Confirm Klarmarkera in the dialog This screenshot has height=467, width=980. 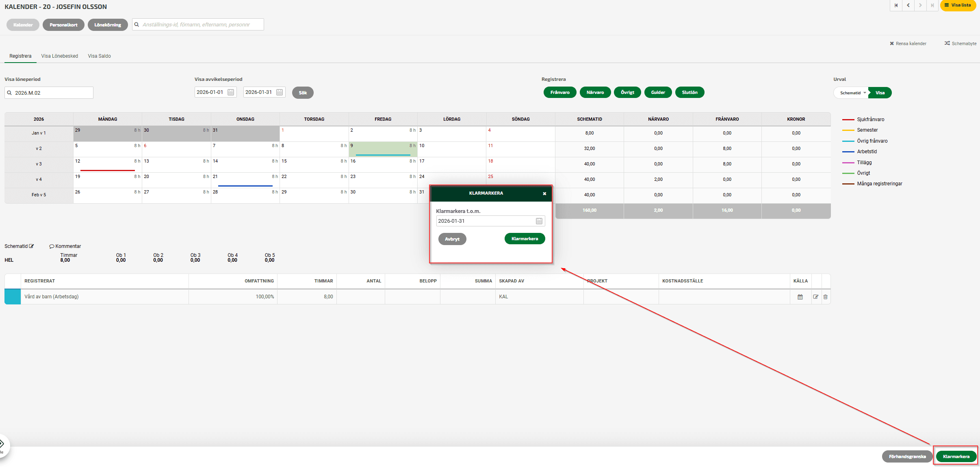point(525,239)
